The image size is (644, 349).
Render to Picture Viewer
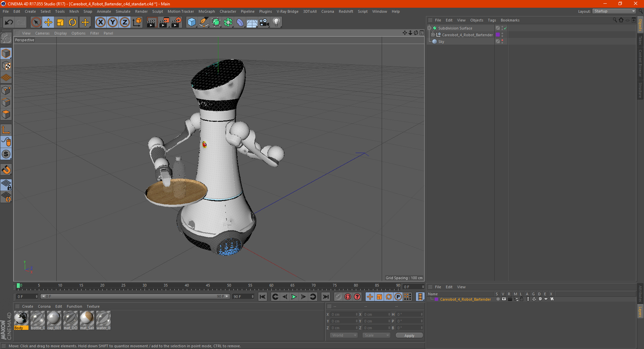click(164, 22)
